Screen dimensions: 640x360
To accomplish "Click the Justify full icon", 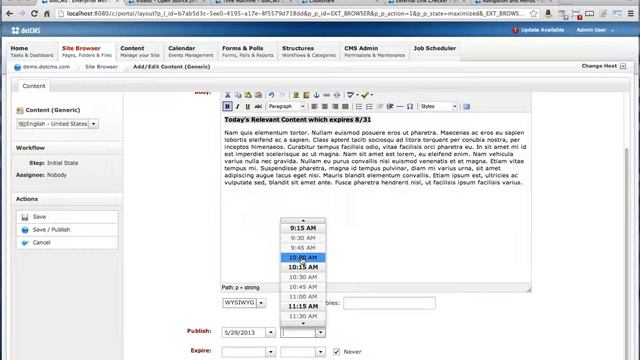I will point(345,107).
